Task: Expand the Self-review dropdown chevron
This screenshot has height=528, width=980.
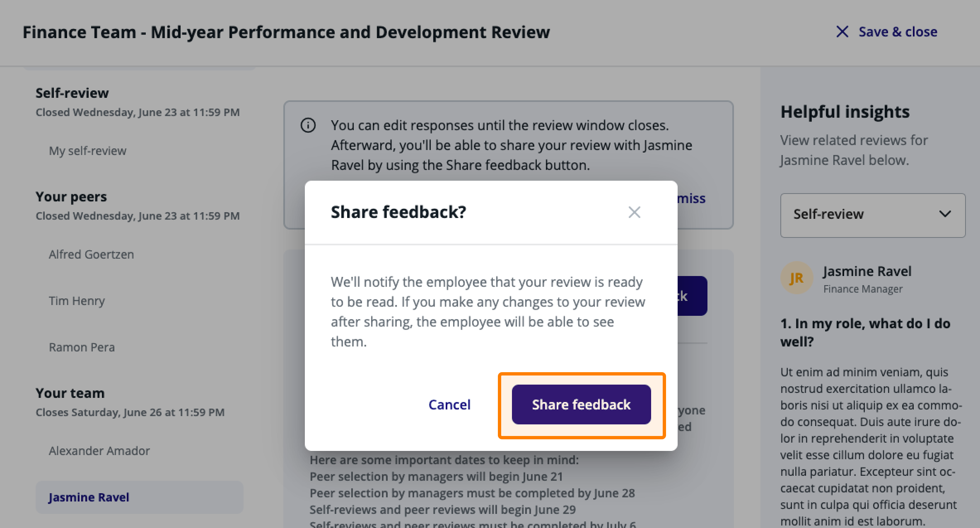Action: [945, 214]
